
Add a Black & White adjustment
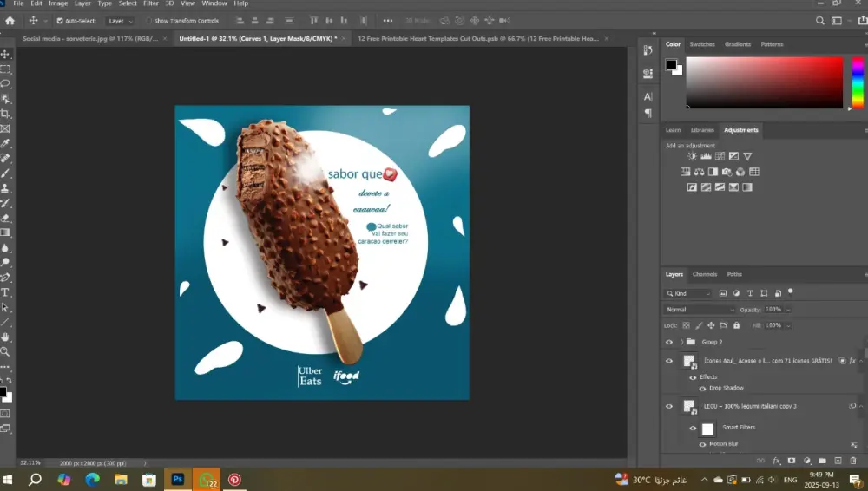(x=713, y=172)
